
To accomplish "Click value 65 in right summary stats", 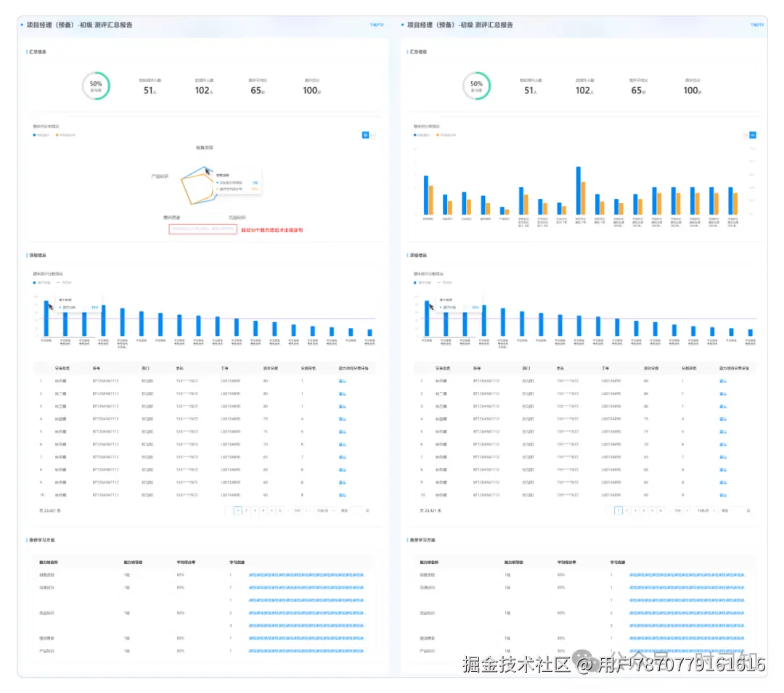I will point(636,91).
